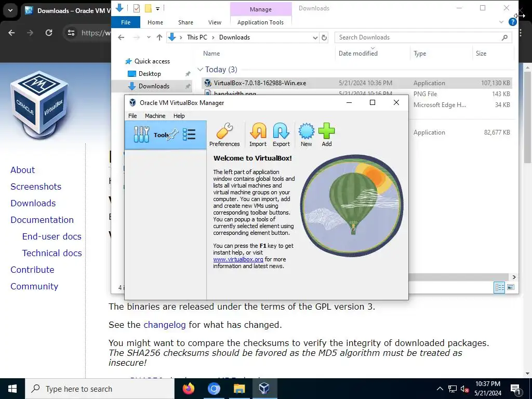The image size is (532, 399).
Task: Click the browser back arrow
Action: (11, 33)
